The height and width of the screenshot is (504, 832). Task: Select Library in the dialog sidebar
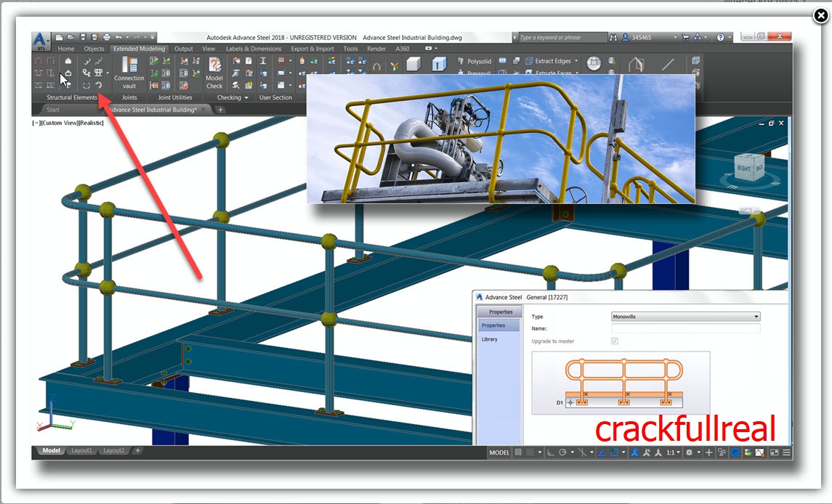[490, 339]
